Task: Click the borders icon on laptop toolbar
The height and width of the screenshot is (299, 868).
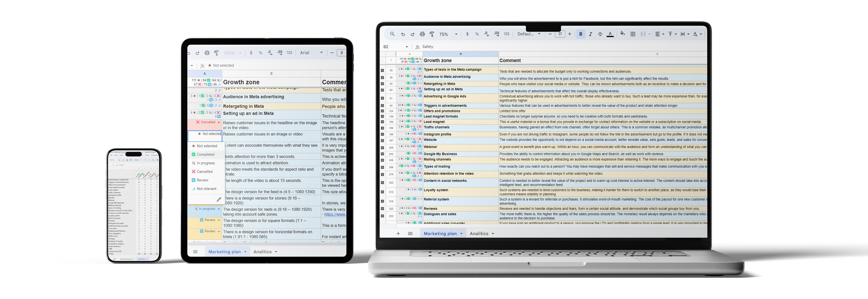Action: tap(633, 34)
